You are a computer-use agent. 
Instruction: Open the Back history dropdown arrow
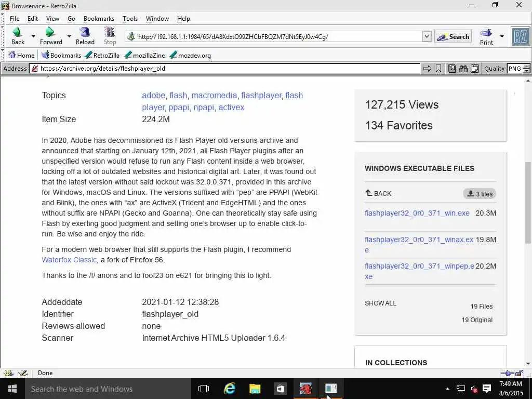click(33, 36)
